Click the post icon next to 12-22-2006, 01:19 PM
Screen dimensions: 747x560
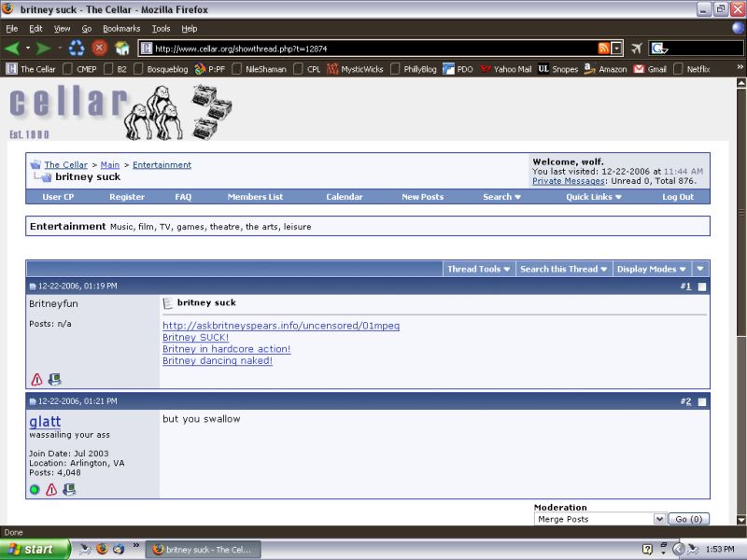[x=33, y=287]
